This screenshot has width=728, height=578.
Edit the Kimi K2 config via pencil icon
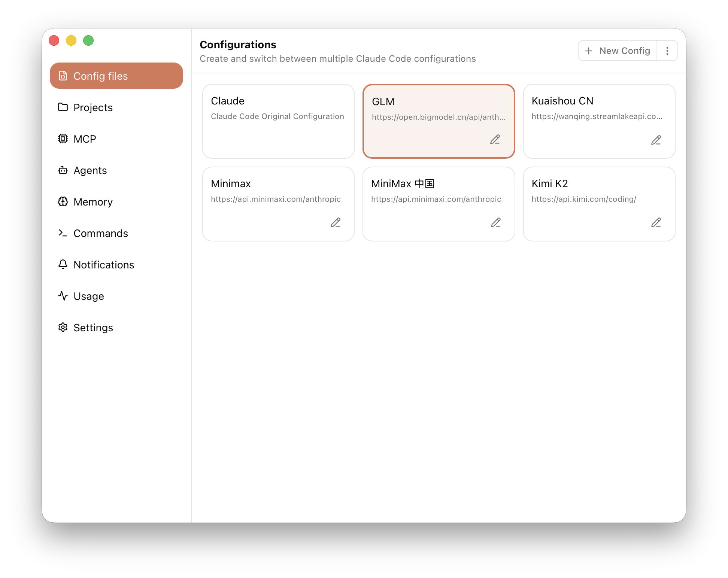(x=656, y=222)
